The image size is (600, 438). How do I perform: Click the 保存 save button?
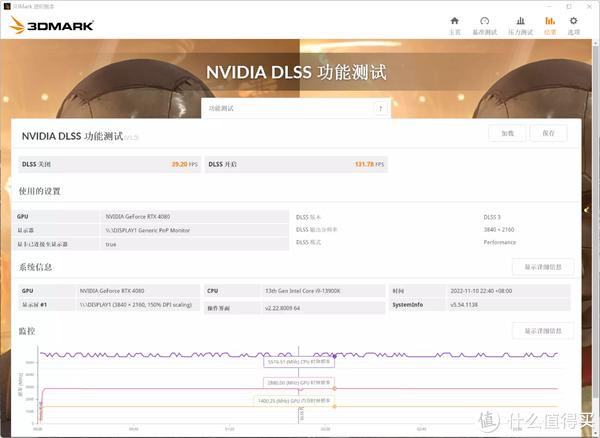tap(548, 133)
